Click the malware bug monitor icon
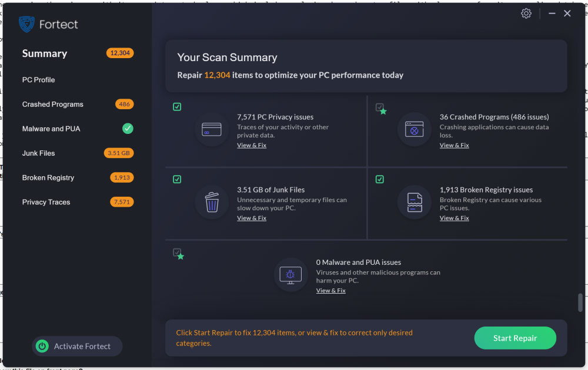 [290, 275]
